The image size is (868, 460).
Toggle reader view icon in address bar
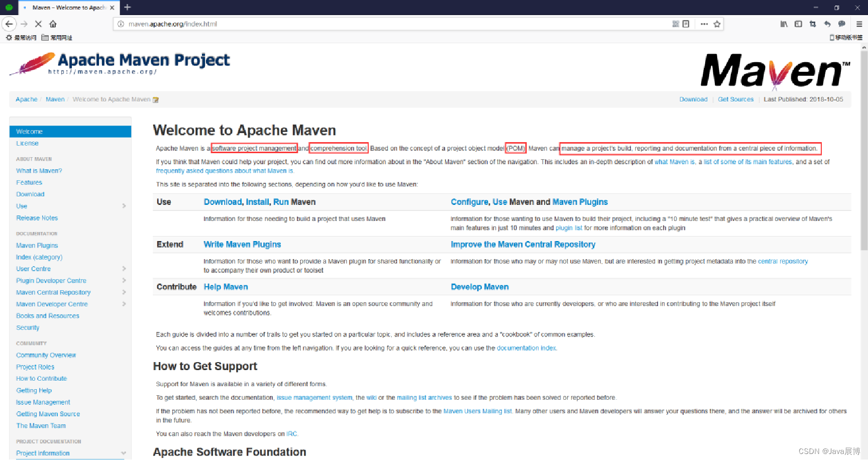pos(686,24)
